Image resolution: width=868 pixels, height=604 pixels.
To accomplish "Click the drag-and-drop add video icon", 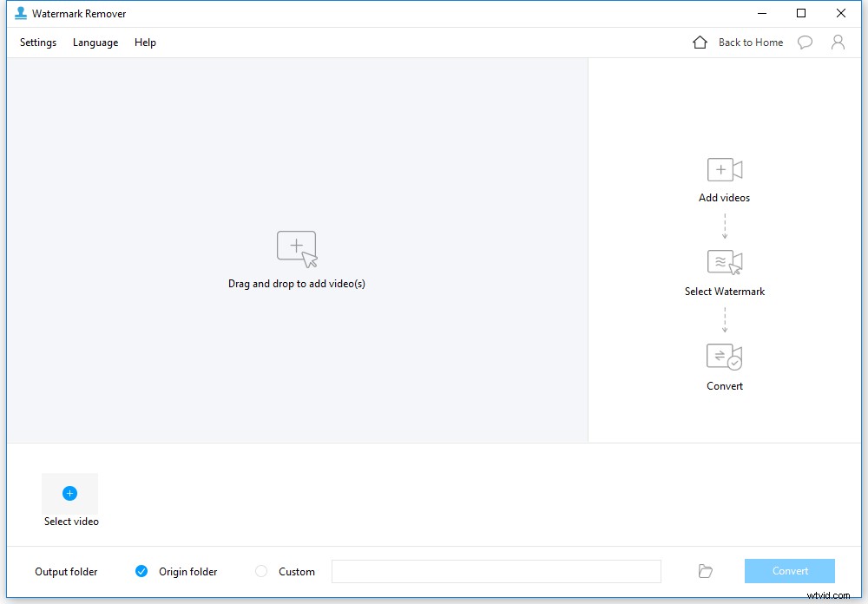I will pyautogui.click(x=296, y=246).
